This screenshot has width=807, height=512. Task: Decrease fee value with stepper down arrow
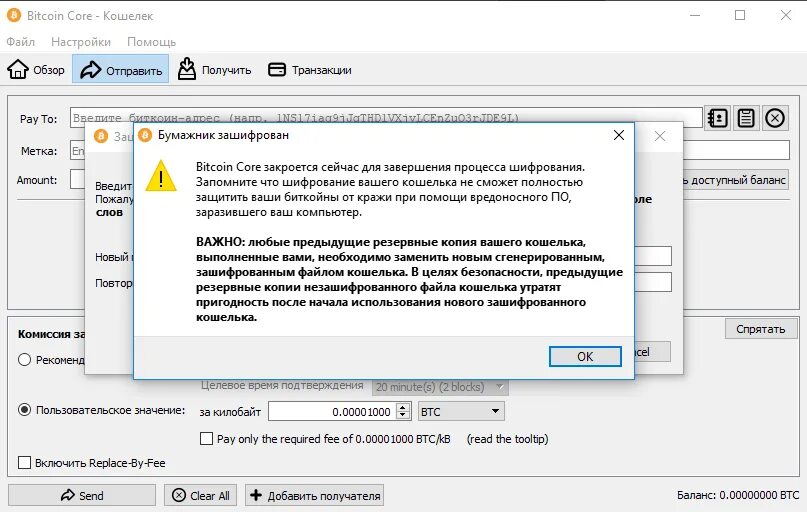pos(404,416)
